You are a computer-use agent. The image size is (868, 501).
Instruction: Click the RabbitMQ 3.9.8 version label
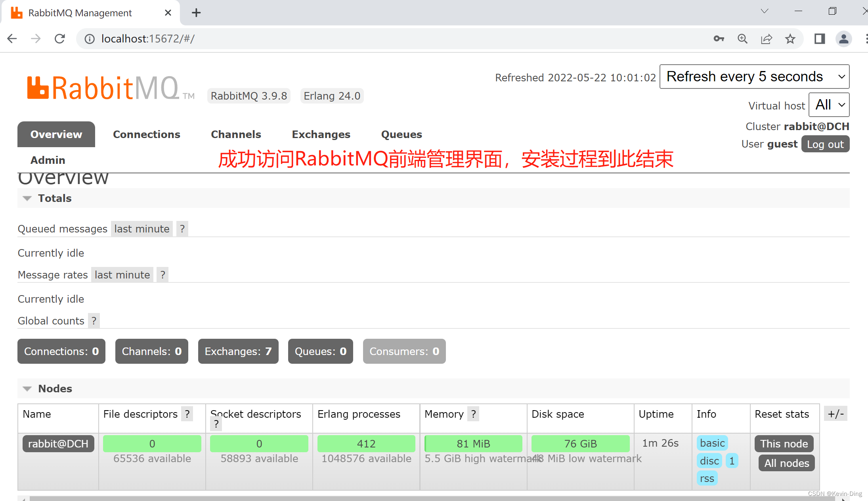click(249, 96)
